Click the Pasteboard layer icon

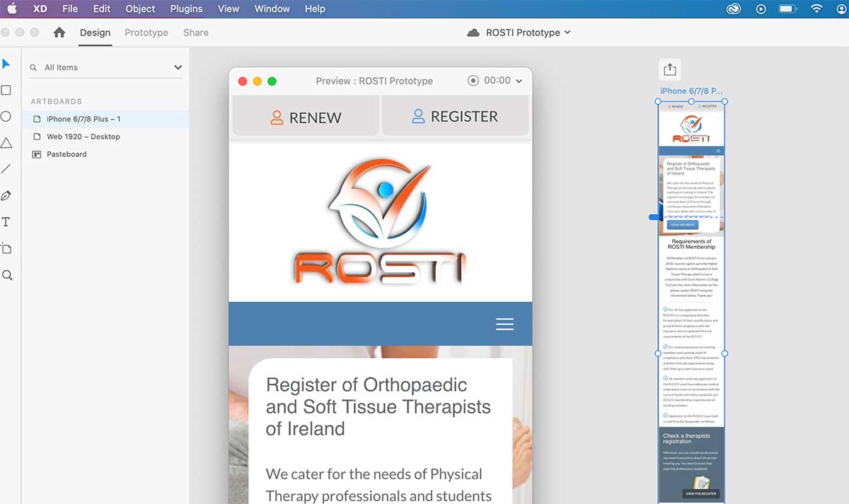pos(37,154)
